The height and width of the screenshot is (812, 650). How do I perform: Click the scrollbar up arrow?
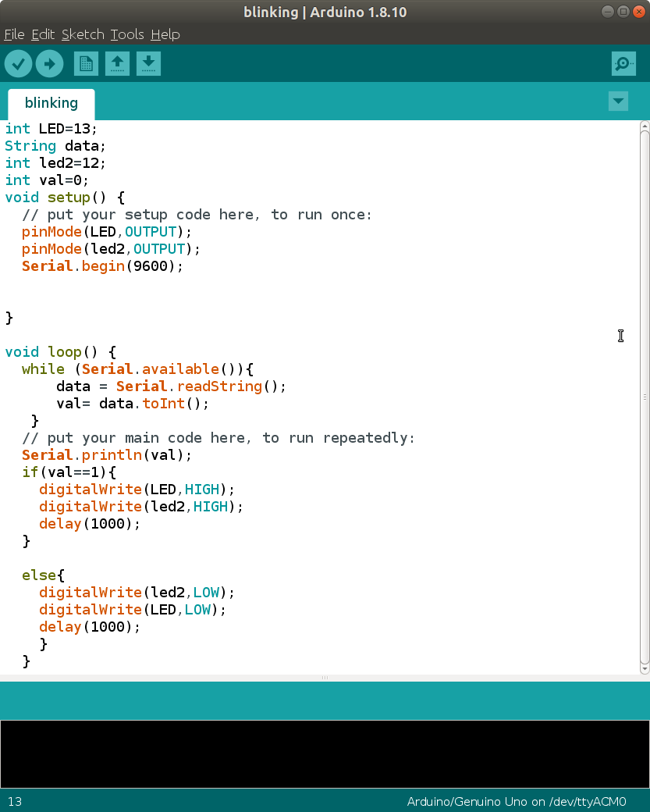click(643, 125)
